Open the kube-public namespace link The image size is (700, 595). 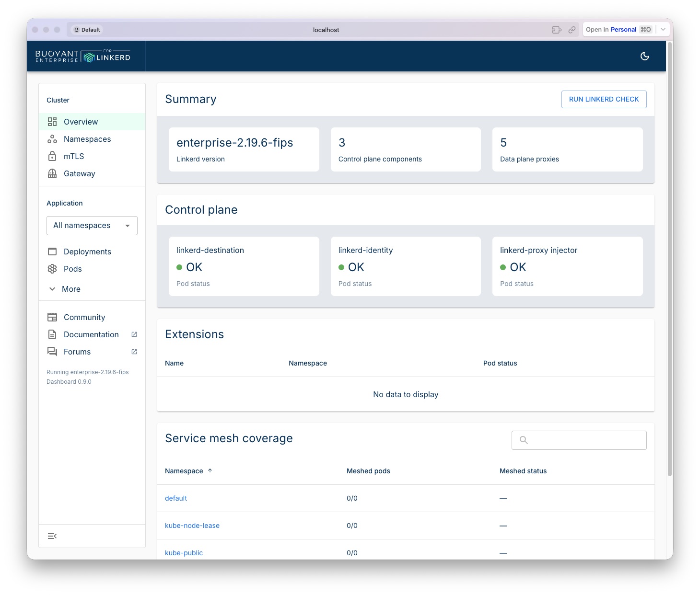coord(184,552)
